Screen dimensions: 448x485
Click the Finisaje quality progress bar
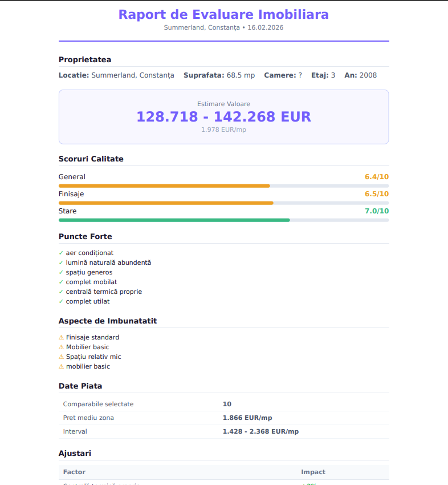[223, 203]
